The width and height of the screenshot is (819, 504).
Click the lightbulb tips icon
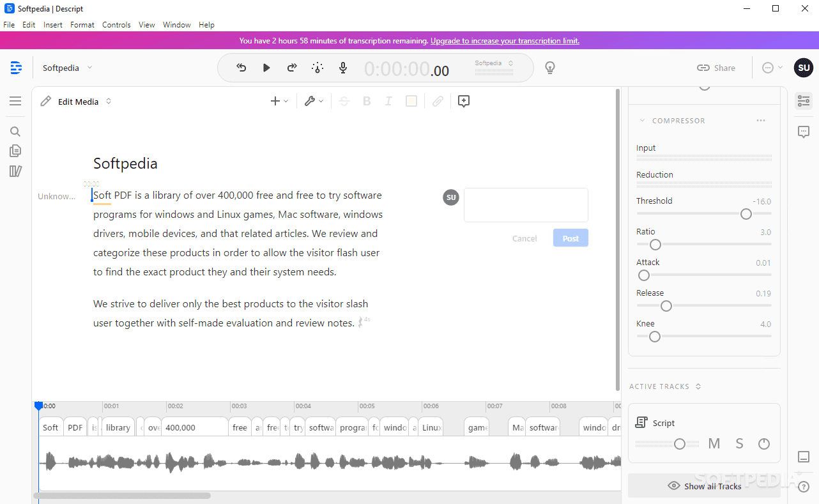(549, 68)
